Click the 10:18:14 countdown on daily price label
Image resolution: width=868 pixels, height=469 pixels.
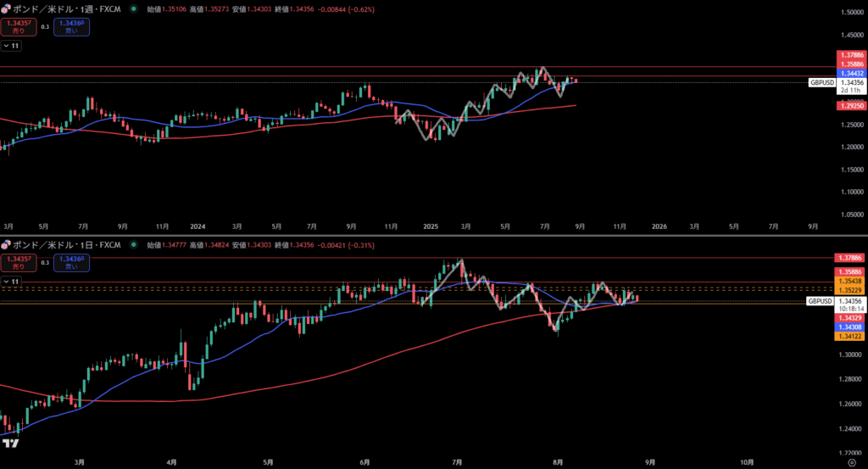coord(849,309)
